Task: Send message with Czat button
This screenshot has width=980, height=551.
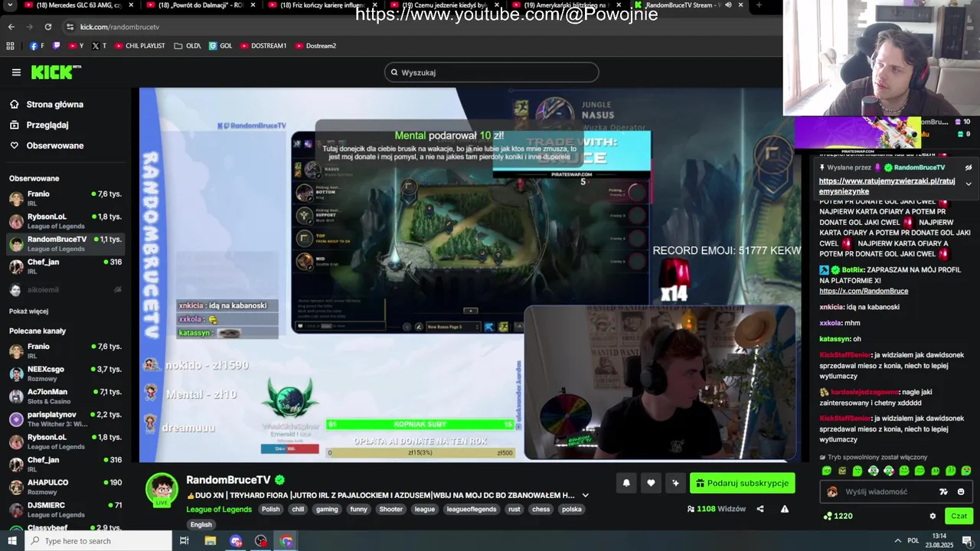Action: [x=959, y=516]
